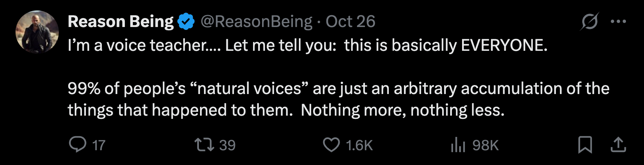Open the three-dot more options menu
Image resolution: width=644 pixels, height=165 pixels.
pos(618,22)
